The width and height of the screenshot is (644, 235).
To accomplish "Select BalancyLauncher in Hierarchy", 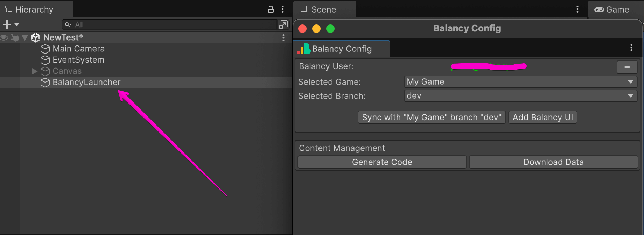I will [x=86, y=82].
